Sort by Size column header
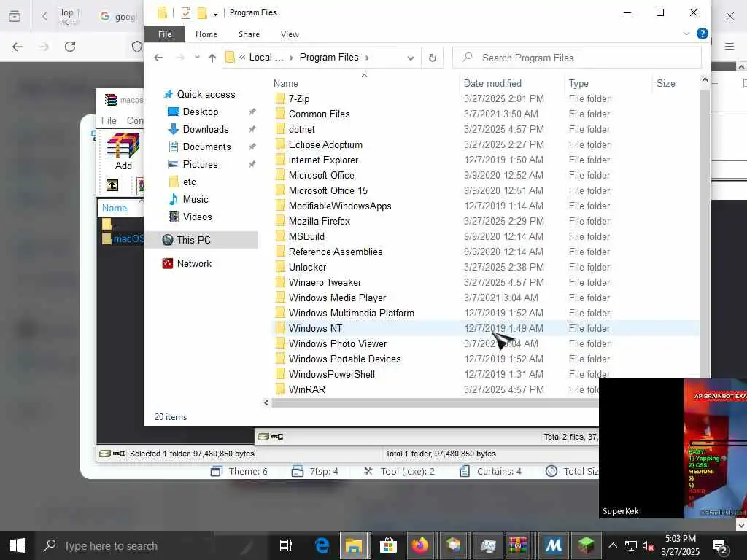 [665, 83]
